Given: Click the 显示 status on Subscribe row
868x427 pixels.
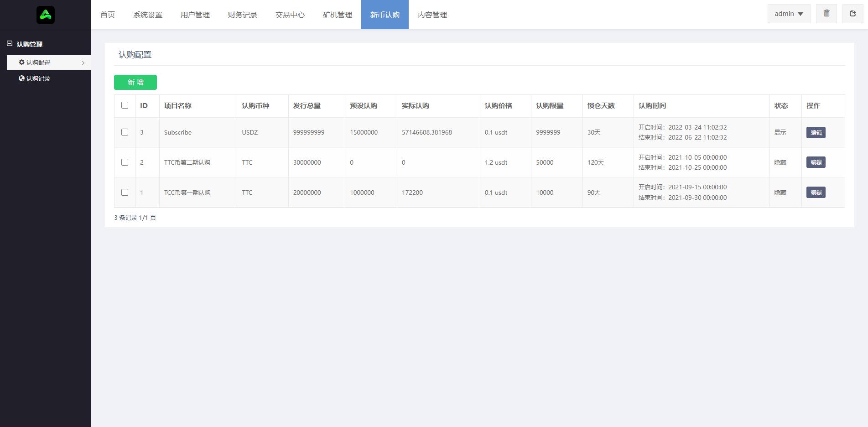Looking at the screenshot, I should [780, 132].
